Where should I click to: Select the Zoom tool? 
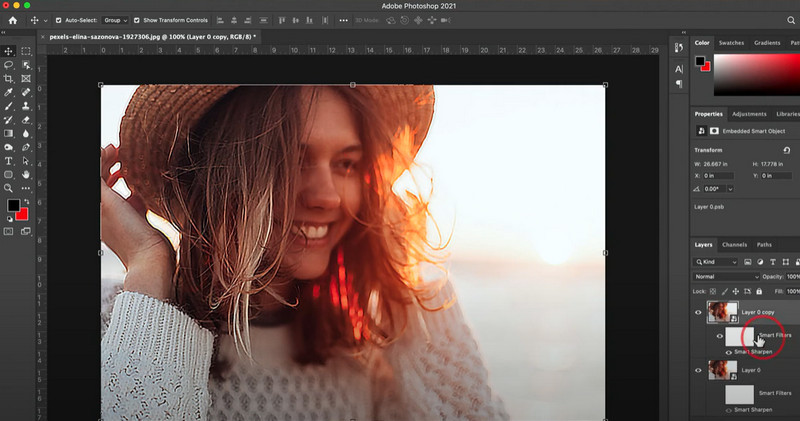coord(9,188)
